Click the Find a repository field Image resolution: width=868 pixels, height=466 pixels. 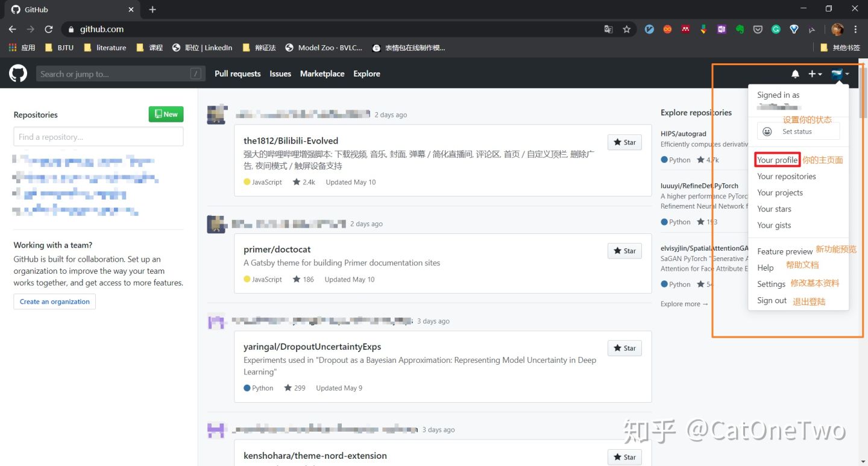pyautogui.click(x=98, y=137)
